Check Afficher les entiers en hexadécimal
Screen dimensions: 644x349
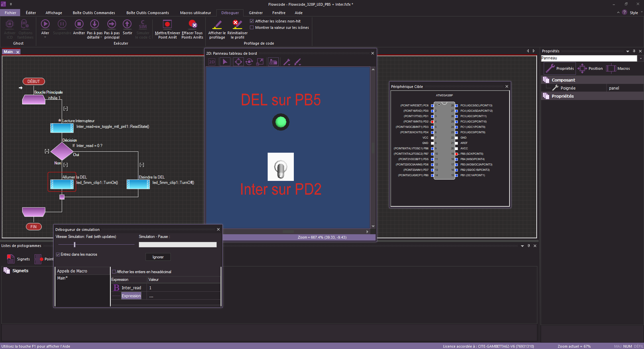tap(114, 272)
